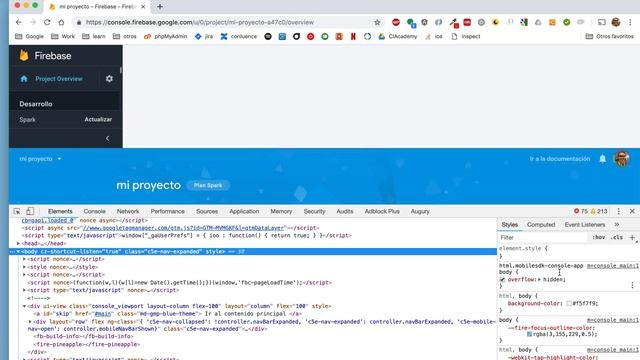This screenshot has height=360, width=640.
Task: Switch to the Network tab
Action: tap(128, 211)
